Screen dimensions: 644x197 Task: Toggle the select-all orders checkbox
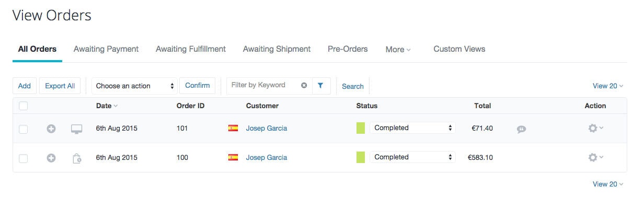(23, 106)
